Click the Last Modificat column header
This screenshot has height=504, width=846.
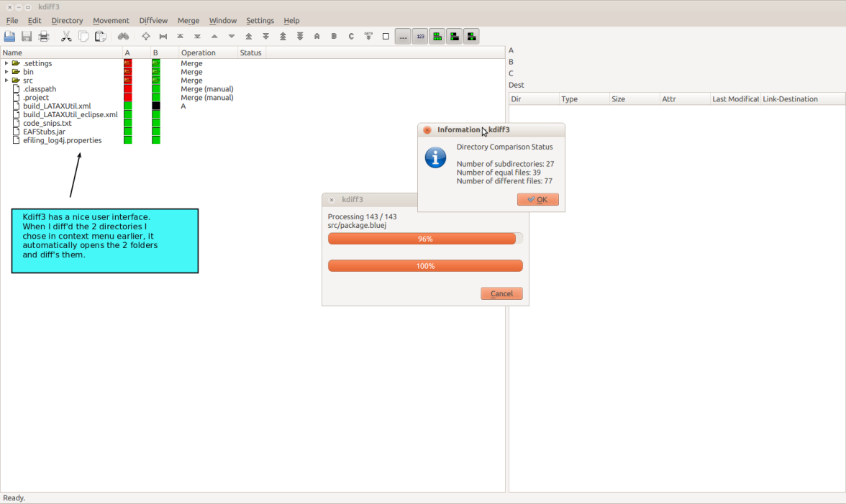click(735, 99)
